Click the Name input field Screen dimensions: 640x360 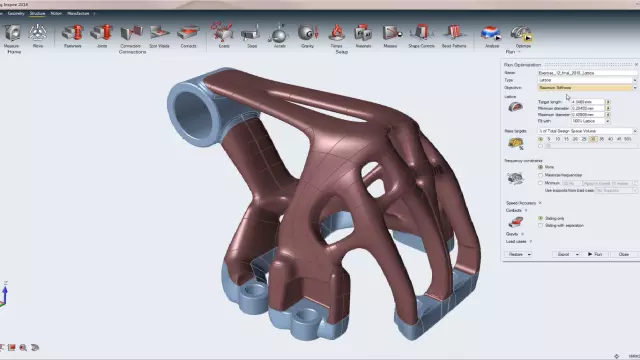tap(587, 73)
